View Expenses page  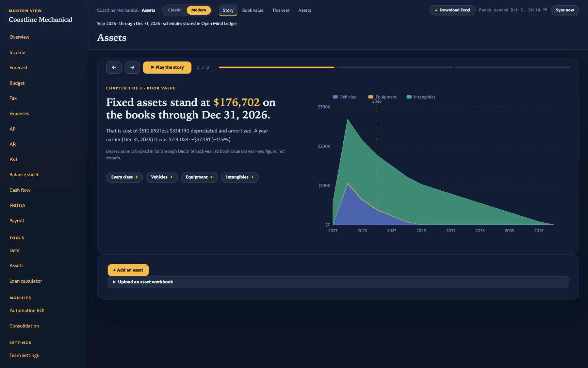[x=19, y=114]
